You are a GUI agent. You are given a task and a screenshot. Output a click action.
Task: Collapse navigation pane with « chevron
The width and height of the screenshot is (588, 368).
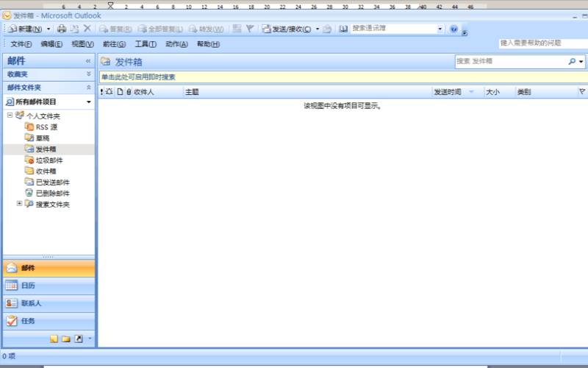[88, 61]
